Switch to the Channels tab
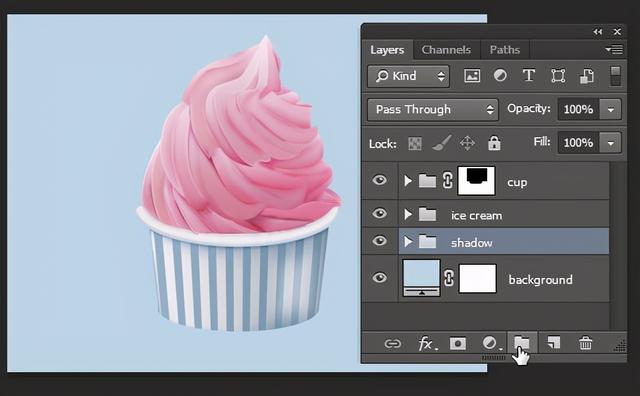This screenshot has height=396, width=640. (x=446, y=50)
